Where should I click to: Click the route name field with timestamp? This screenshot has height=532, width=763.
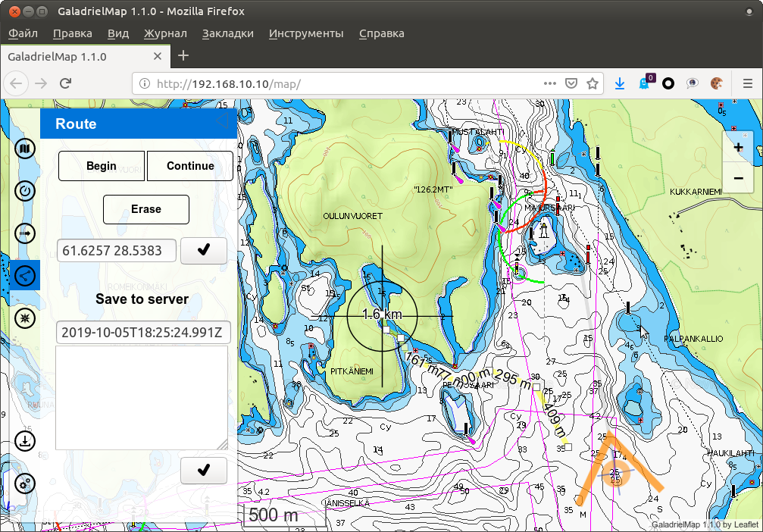point(143,333)
